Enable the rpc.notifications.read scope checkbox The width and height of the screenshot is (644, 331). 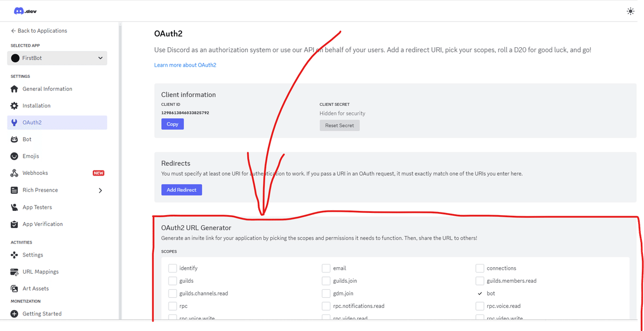click(326, 306)
